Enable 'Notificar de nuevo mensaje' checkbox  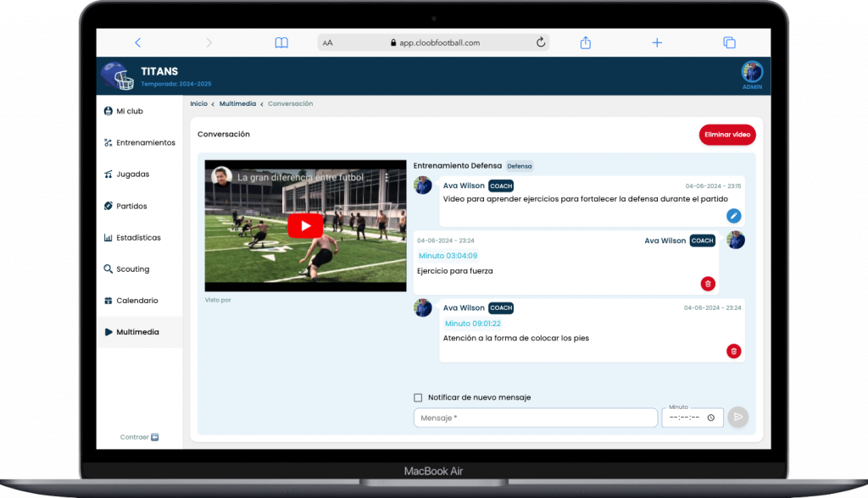(x=418, y=397)
